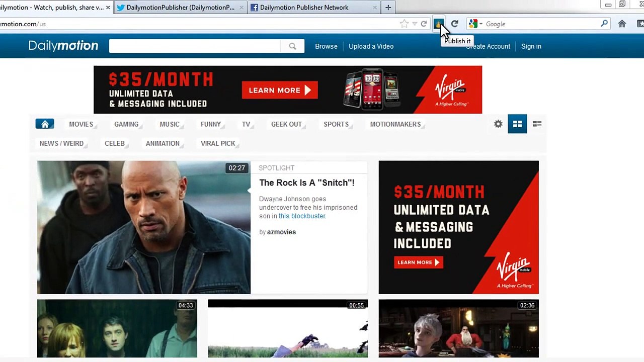Screen dimensions: 644x362
Task: Close the Dailymotion Publisher Network tab
Action: coord(375,8)
